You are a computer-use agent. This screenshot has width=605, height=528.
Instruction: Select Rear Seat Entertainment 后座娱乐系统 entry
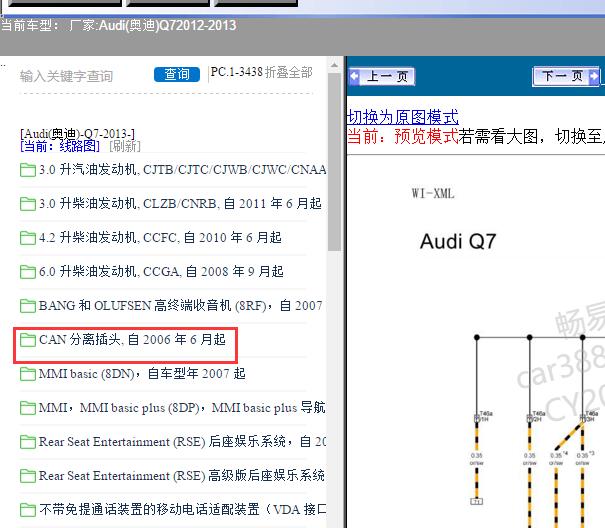click(183, 441)
